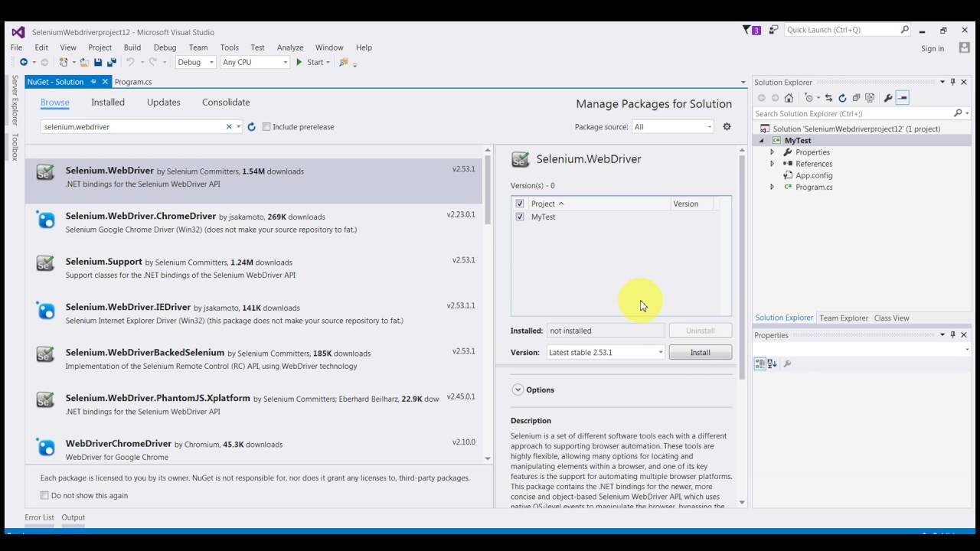Viewport: 980px width, 551px height.
Task: Click the Preview Selected Items icon
Action: click(903, 97)
